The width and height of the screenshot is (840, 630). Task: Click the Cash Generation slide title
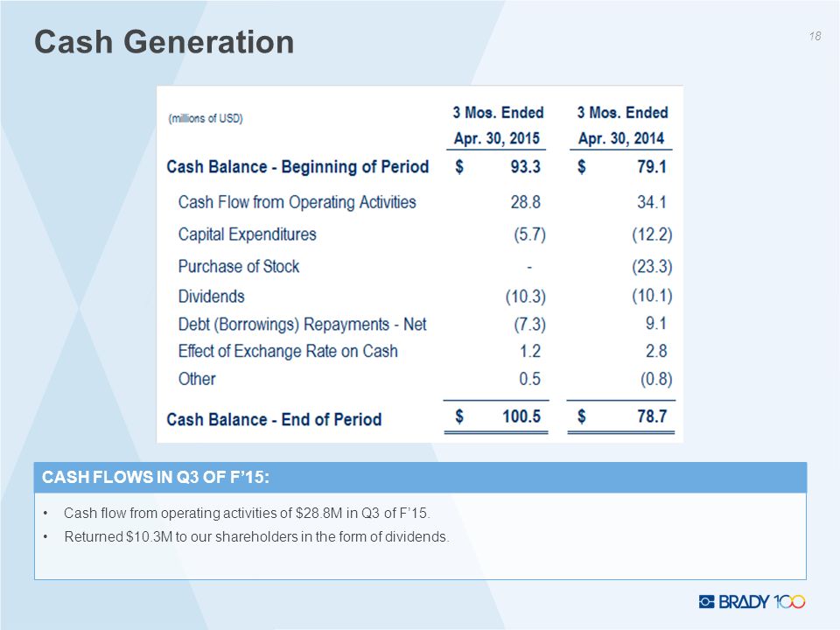click(164, 42)
